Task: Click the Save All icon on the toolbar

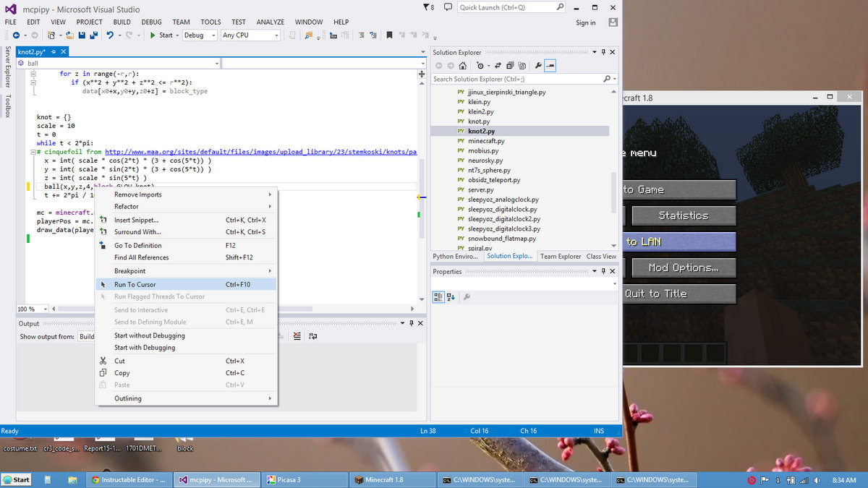Action: 93,34
